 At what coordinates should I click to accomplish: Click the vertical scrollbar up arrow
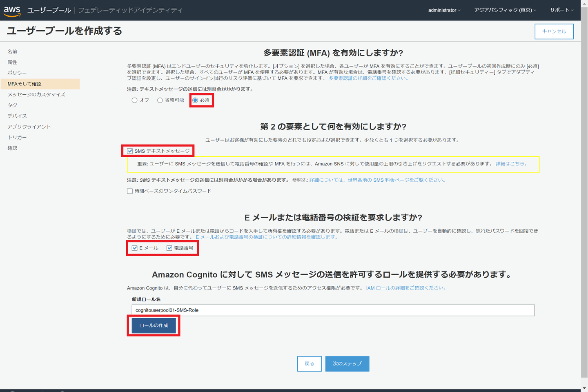coord(584,3)
